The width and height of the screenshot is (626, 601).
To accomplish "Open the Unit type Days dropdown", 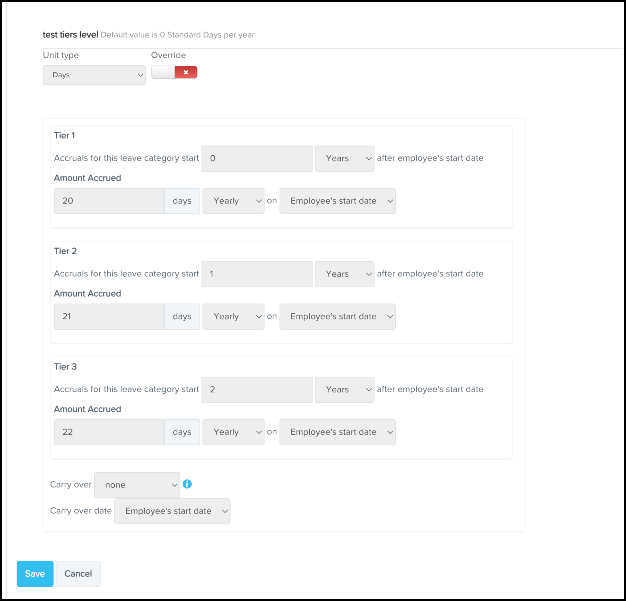I will point(94,74).
